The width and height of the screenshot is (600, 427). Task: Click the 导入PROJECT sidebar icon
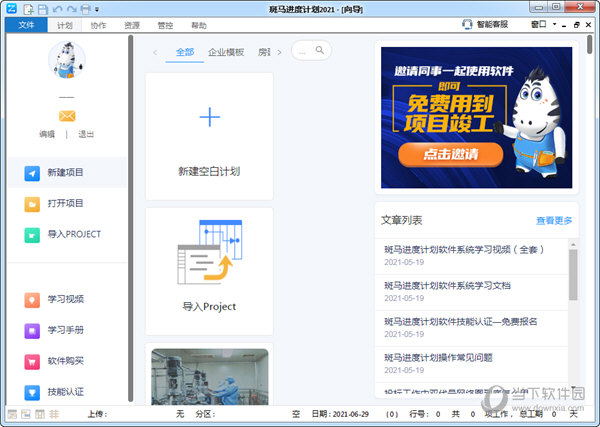(33, 234)
